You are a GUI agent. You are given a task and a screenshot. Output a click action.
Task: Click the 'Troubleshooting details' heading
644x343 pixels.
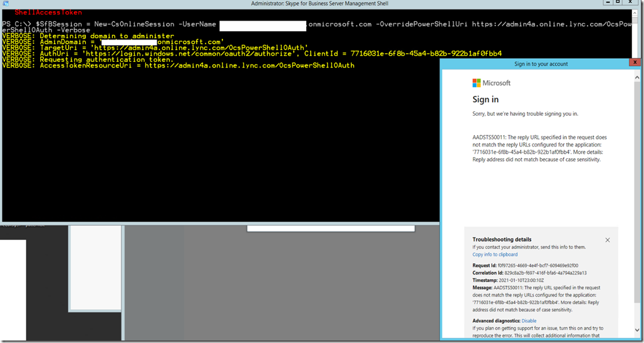point(502,239)
